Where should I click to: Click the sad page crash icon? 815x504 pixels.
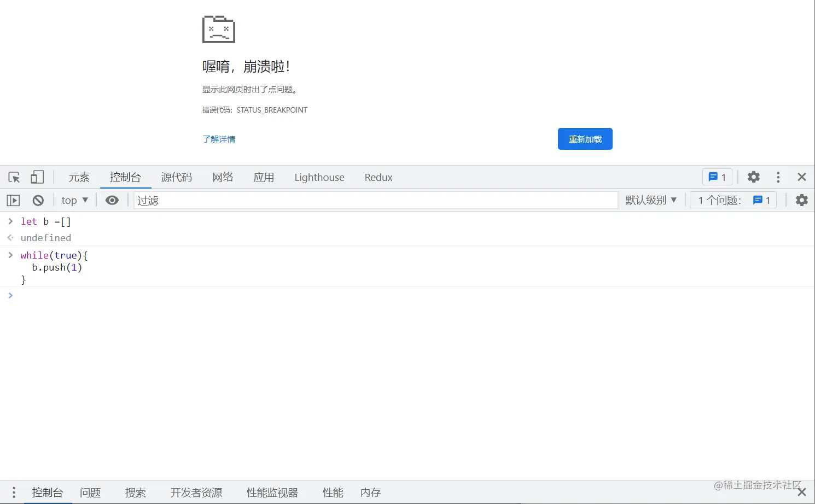(x=219, y=29)
